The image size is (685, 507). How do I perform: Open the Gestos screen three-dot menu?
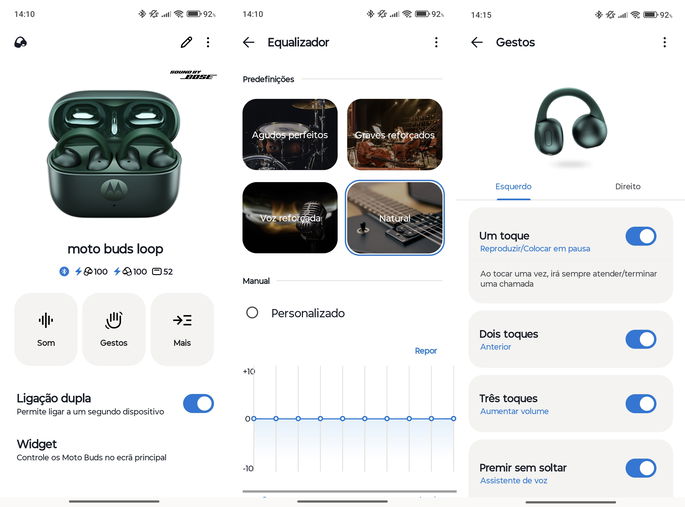click(x=664, y=42)
